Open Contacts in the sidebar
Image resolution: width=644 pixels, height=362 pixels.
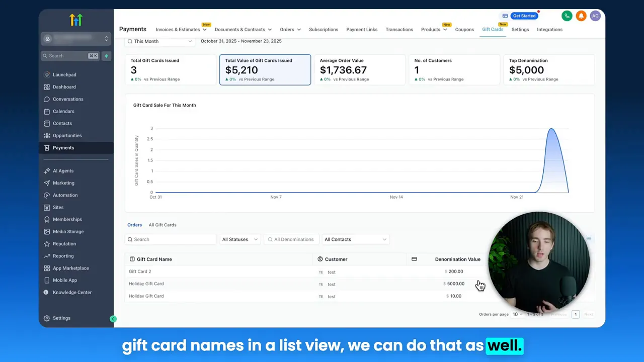62,123
